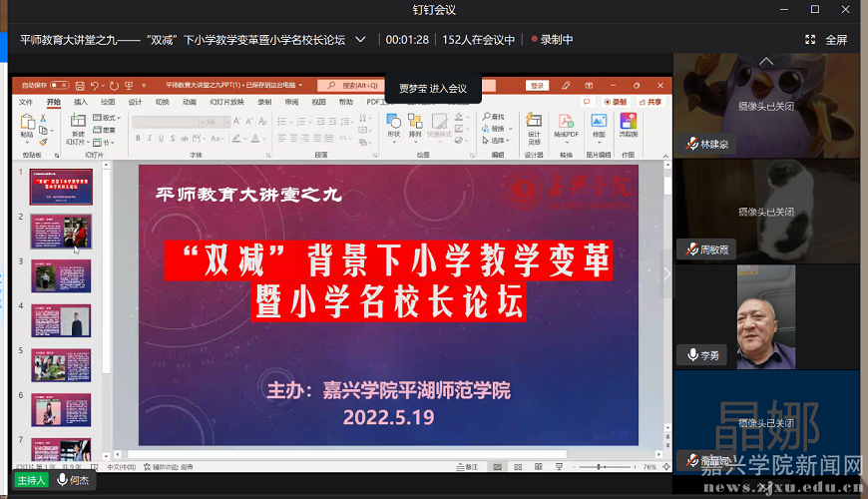Open the Insert (插入) ribbon tab
This screenshot has height=499, width=868.
(x=81, y=102)
